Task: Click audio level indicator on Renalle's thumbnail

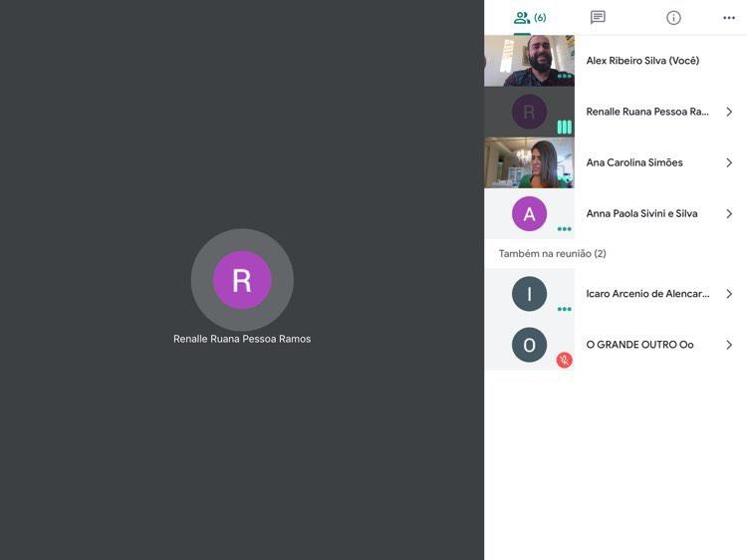Action: 564,127
